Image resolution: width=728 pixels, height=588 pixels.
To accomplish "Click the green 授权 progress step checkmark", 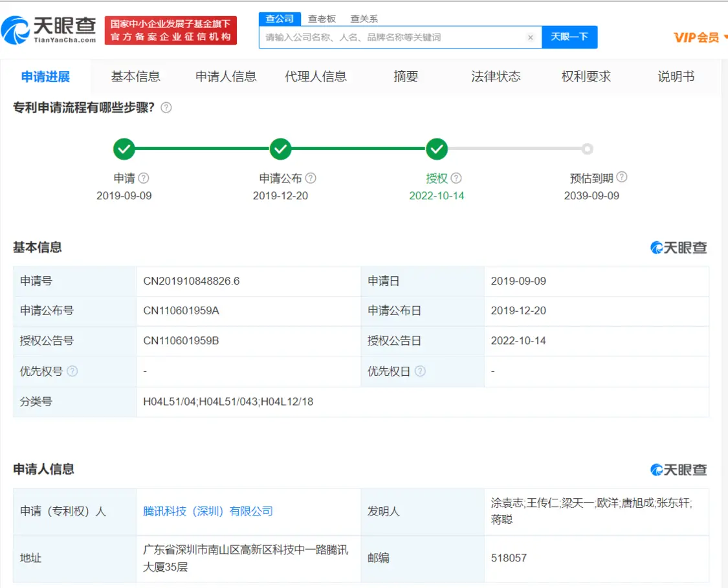I will tap(437, 149).
